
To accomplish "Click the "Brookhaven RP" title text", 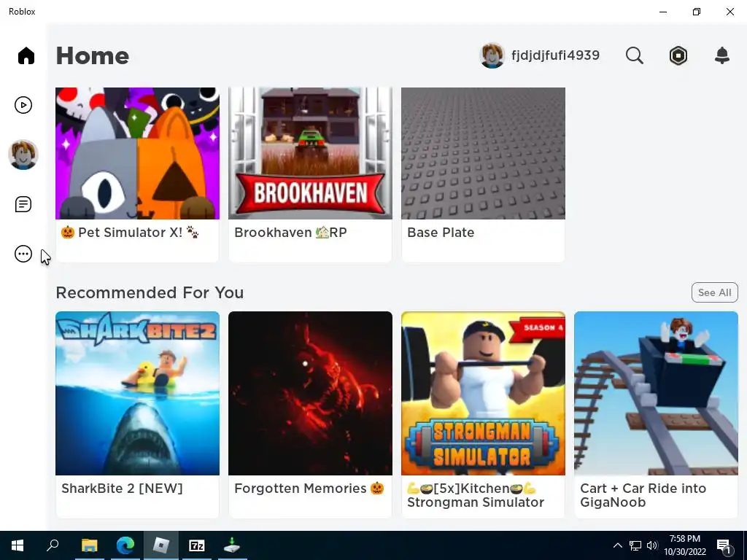I will 290,233.
